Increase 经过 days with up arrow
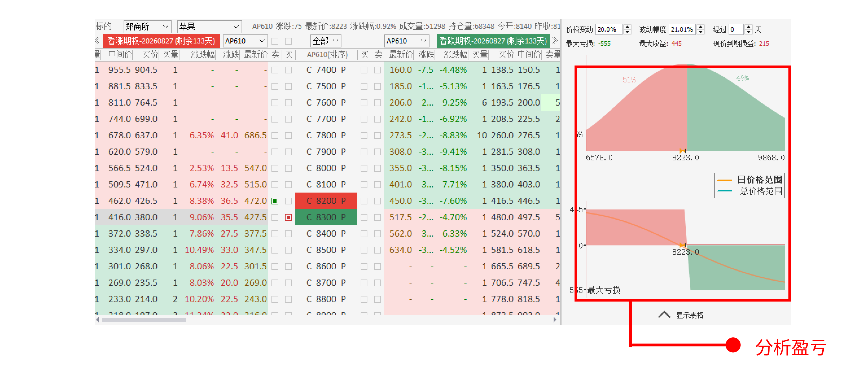This screenshot has height=371, width=868. (748, 27)
